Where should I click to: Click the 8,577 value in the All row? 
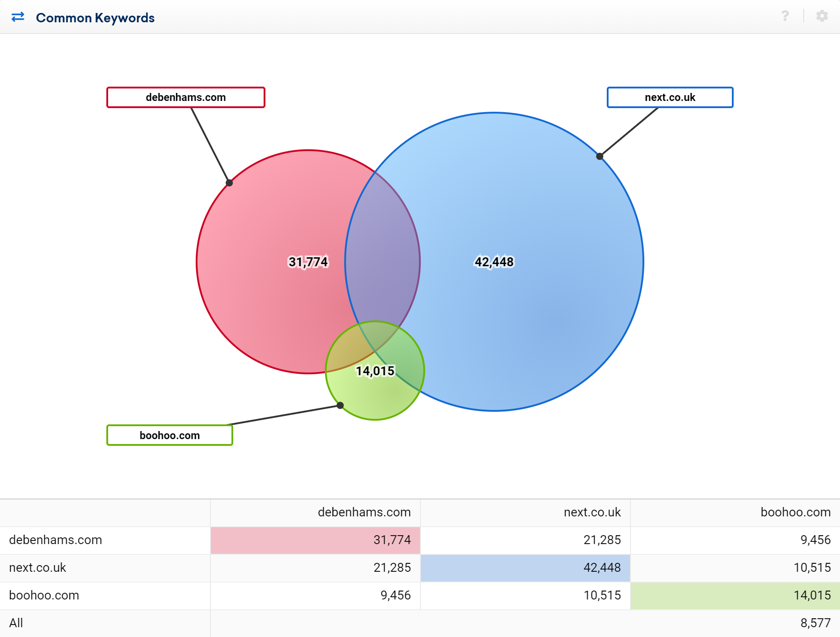[815, 623]
